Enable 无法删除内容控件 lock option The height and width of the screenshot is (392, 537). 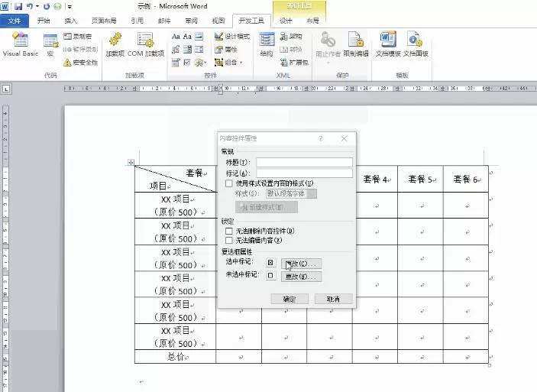[228, 231]
